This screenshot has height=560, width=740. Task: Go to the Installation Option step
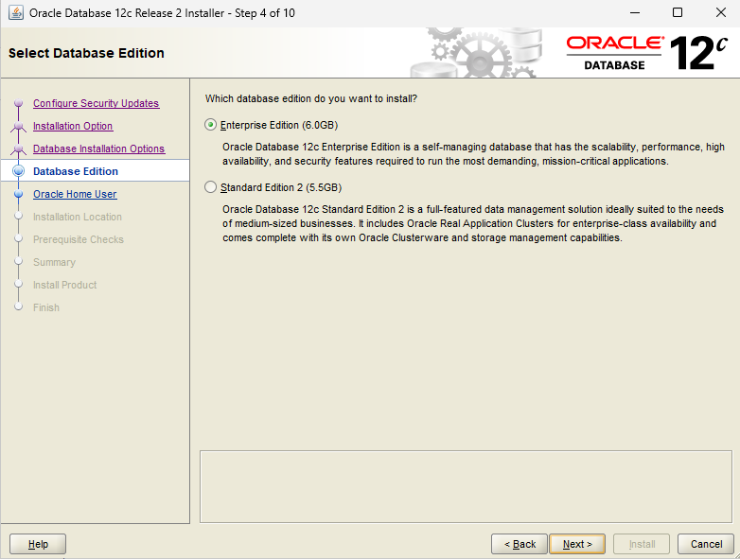tap(73, 126)
